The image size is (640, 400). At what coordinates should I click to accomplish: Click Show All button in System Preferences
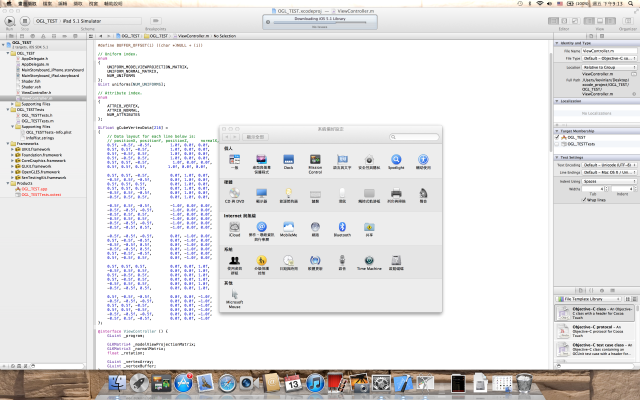pyautogui.click(x=255, y=137)
